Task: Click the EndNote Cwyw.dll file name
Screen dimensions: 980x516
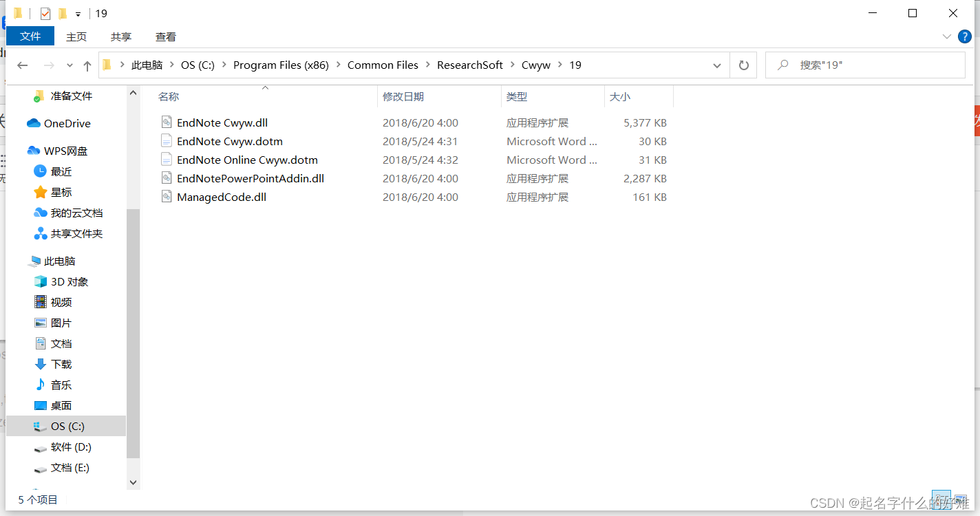Action: point(222,123)
